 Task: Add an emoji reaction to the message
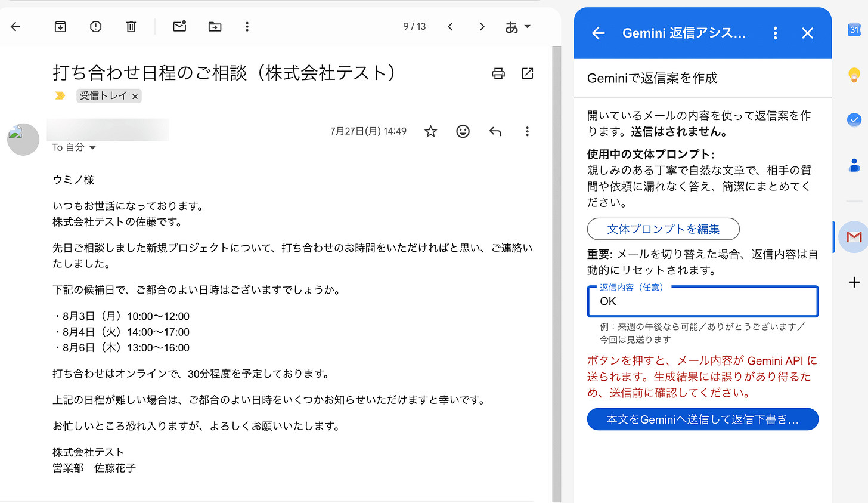pos(463,131)
